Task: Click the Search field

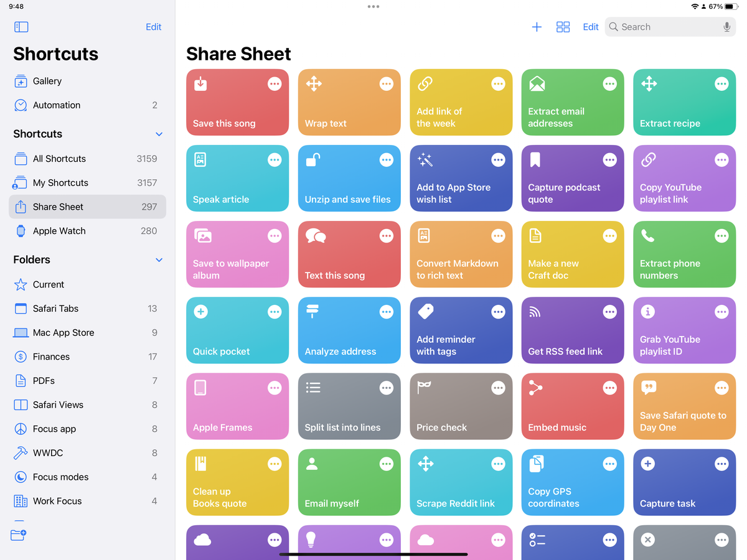Action: tap(660, 27)
